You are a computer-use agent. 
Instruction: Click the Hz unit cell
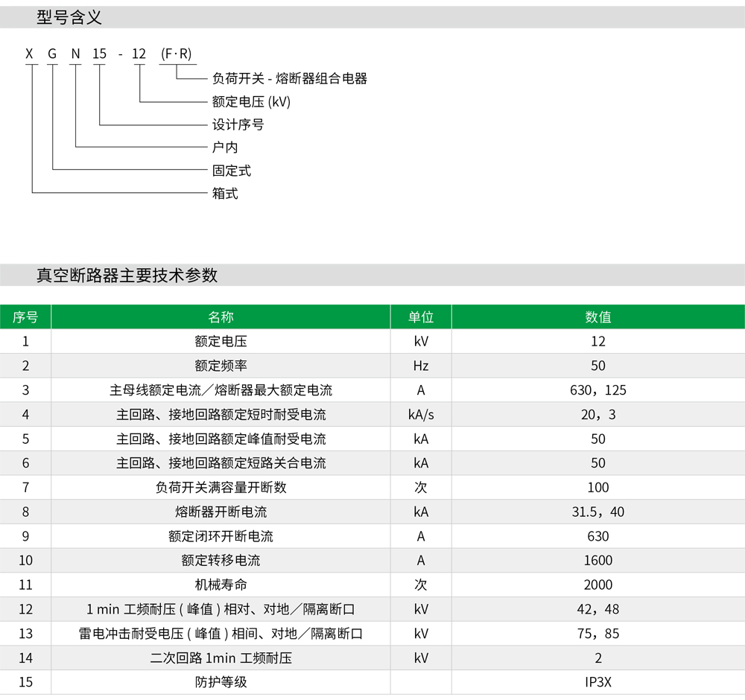coord(421,366)
